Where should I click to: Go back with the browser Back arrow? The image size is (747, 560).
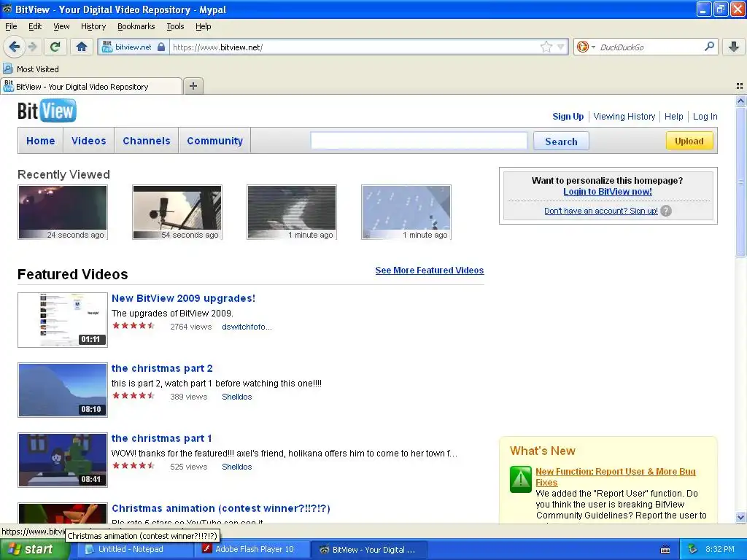pyautogui.click(x=15, y=47)
